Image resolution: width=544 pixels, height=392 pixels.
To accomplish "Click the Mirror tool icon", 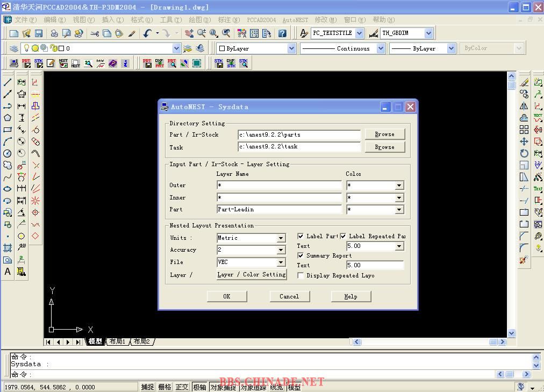I will click(524, 106).
